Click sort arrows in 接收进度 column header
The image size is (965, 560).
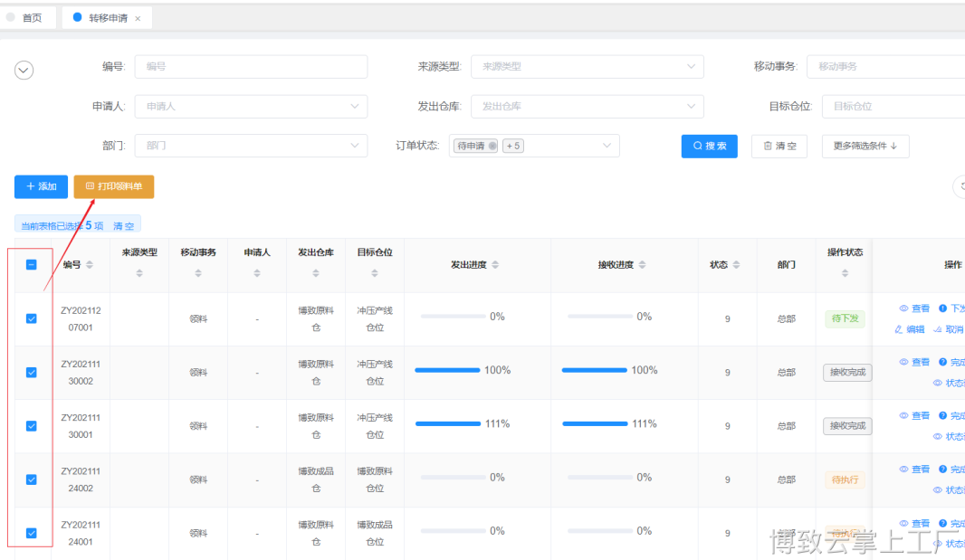[x=642, y=265]
